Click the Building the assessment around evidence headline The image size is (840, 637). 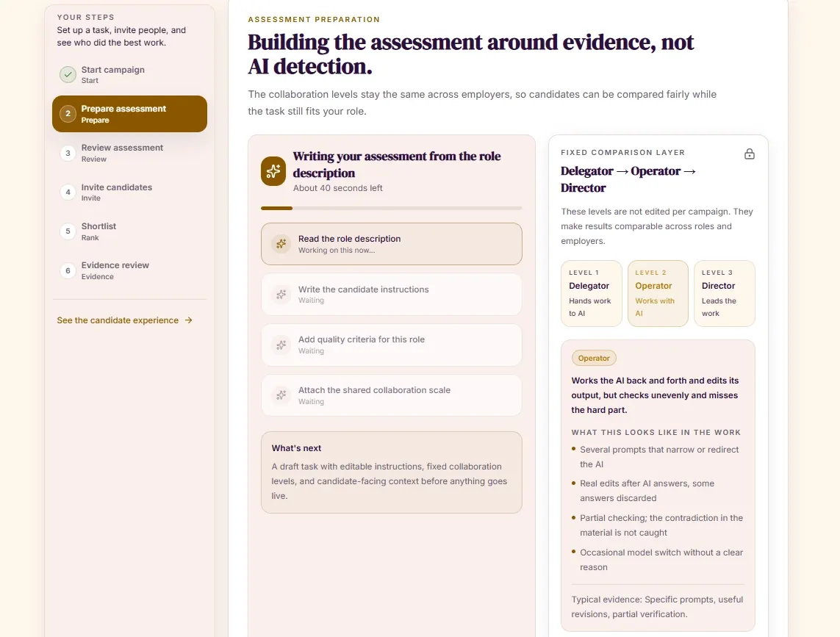[x=470, y=54]
